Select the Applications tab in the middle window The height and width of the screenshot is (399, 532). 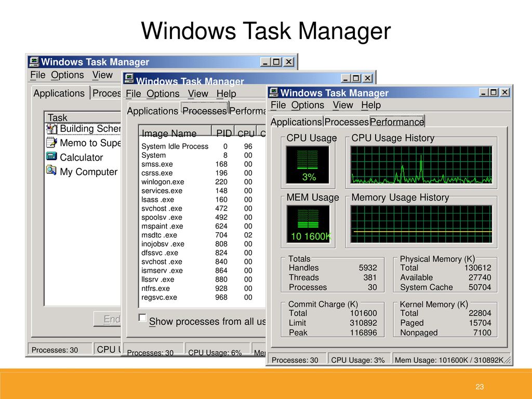(x=152, y=111)
